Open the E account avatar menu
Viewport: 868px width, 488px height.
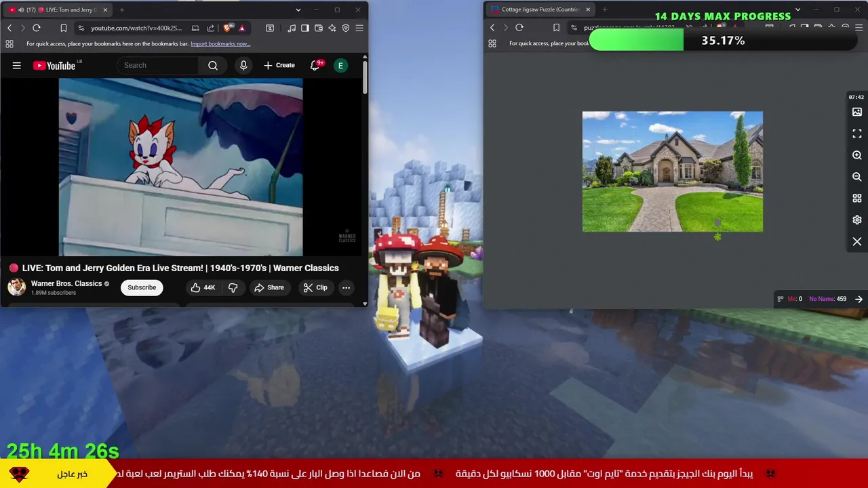[341, 65]
